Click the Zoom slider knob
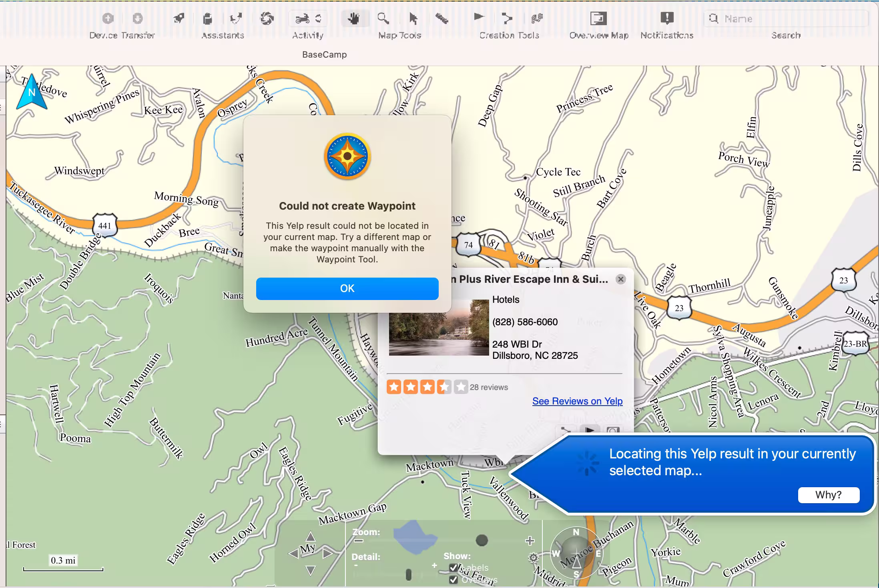Screen dimensions: 879x588 [x=482, y=540]
